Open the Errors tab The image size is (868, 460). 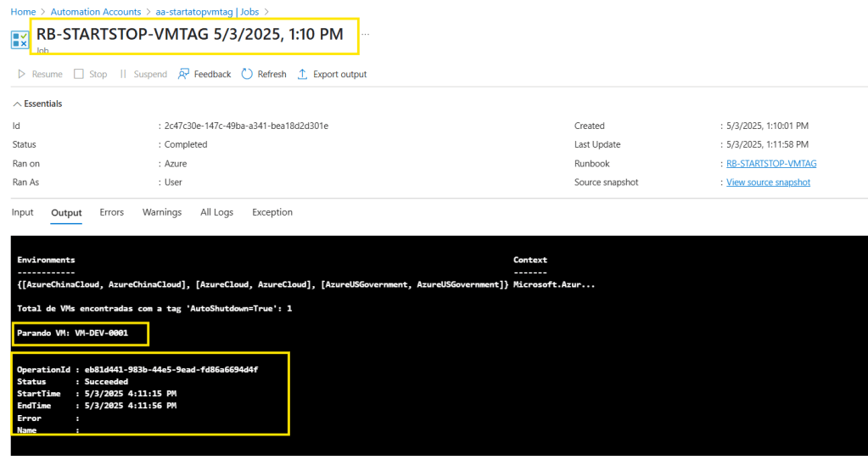click(x=111, y=212)
